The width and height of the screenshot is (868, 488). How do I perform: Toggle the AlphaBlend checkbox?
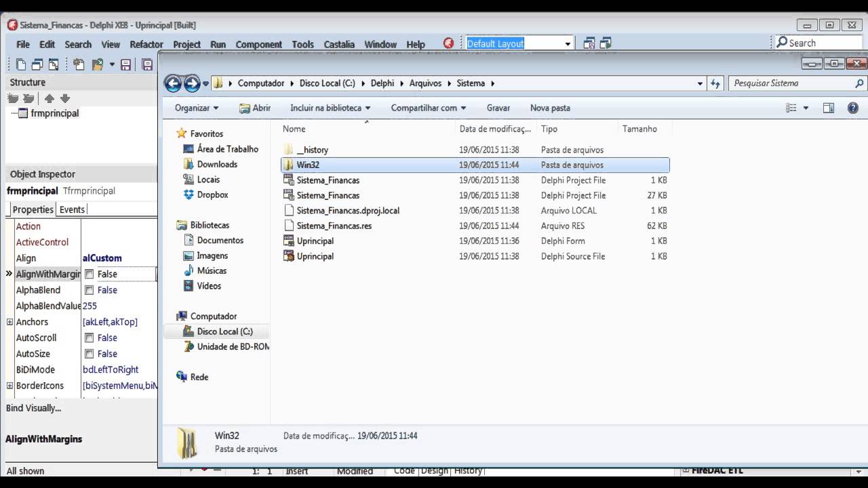pyautogui.click(x=89, y=290)
